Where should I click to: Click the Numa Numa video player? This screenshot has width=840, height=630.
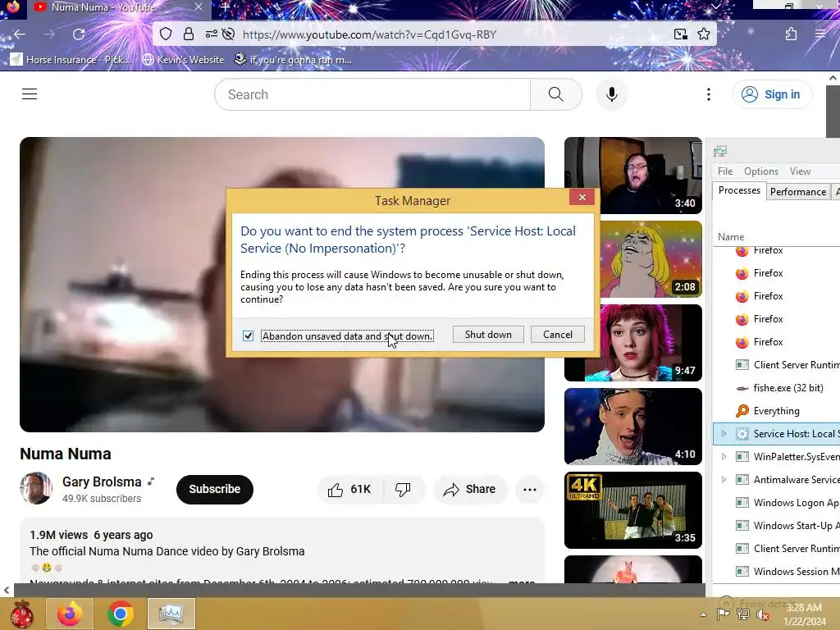[282, 285]
